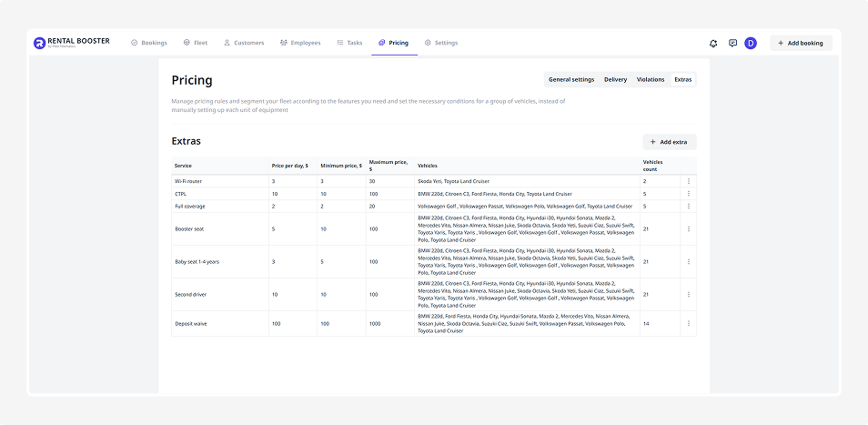This screenshot has width=868, height=425.
Task: Go to the Fleet tab
Action: [x=195, y=43]
